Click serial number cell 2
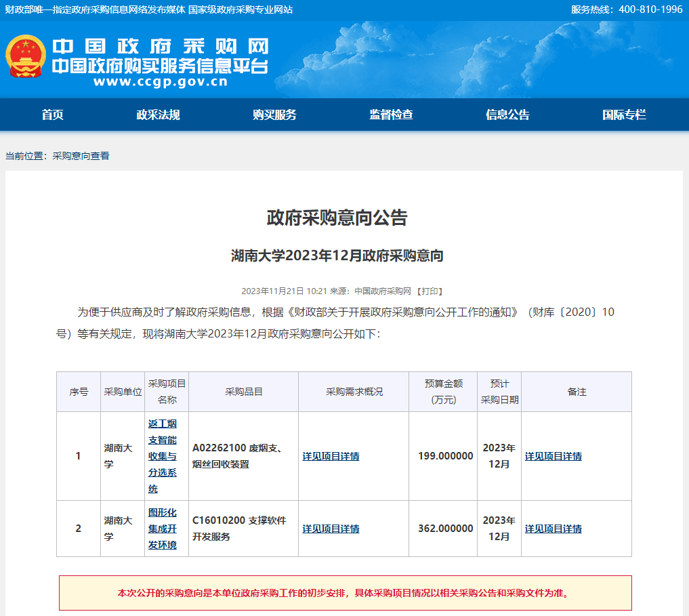 pos(78,529)
